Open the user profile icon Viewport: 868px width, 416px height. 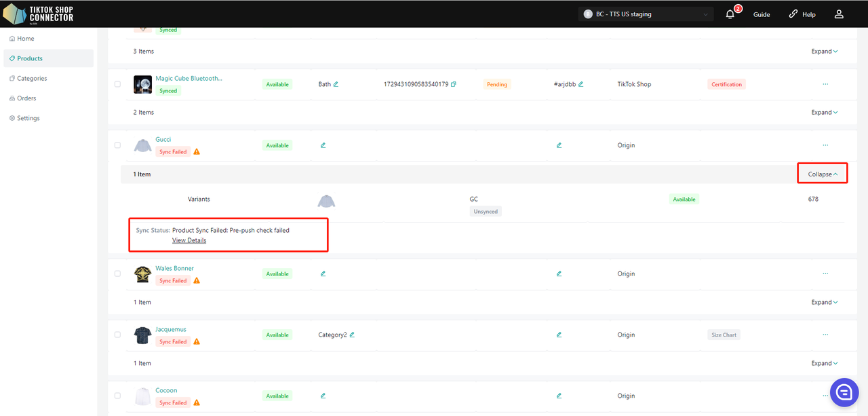(839, 14)
